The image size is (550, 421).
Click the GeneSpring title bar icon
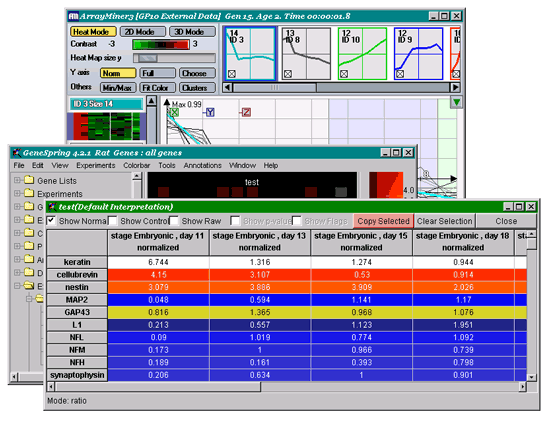(17, 153)
